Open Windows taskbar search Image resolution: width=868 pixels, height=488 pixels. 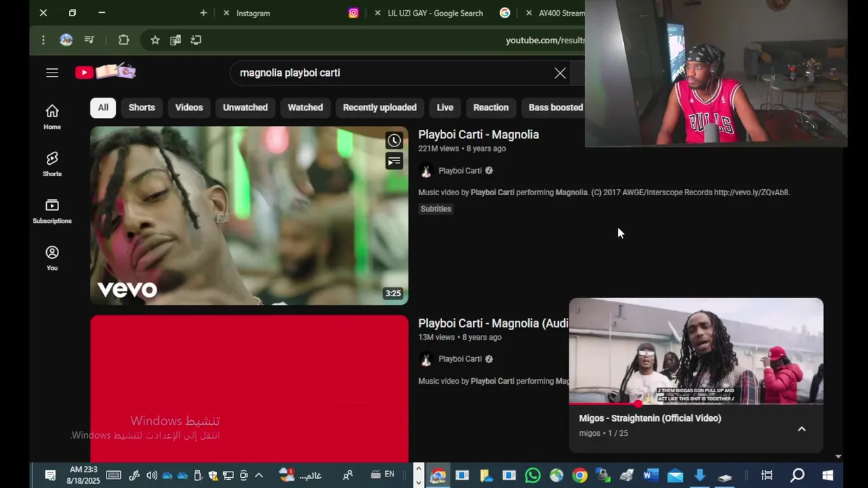coord(797,476)
